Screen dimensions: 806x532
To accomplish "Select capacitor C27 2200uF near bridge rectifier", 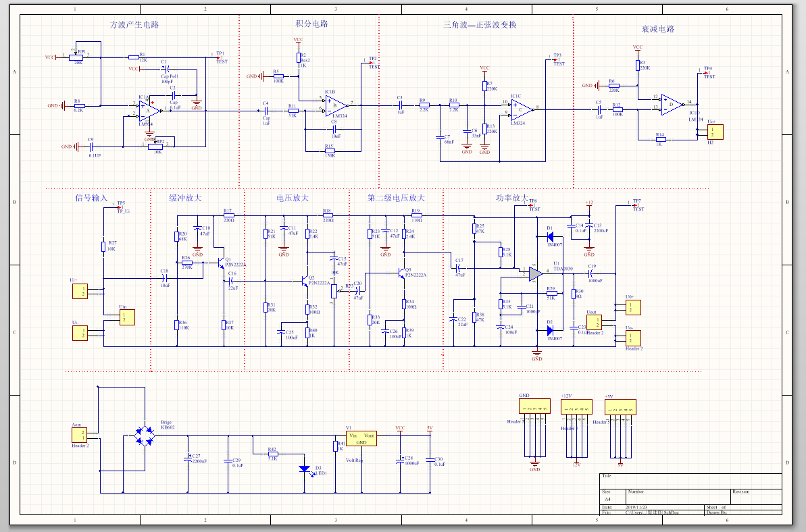I will pyautogui.click(x=189, y=458).
